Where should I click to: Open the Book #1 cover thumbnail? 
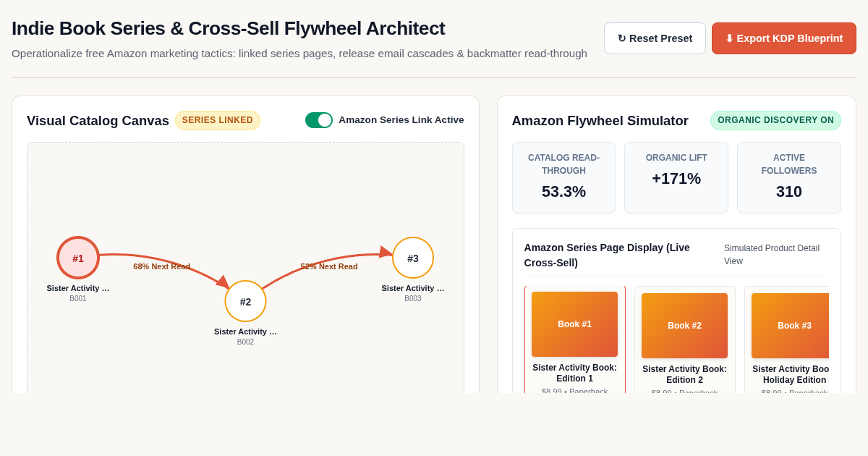tap(574, 324)
